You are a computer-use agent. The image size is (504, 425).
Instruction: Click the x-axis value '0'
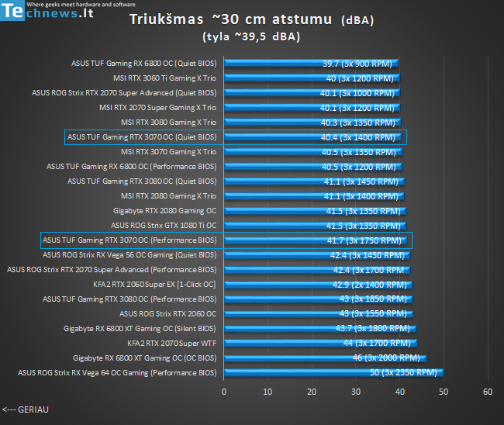point(224,392)
